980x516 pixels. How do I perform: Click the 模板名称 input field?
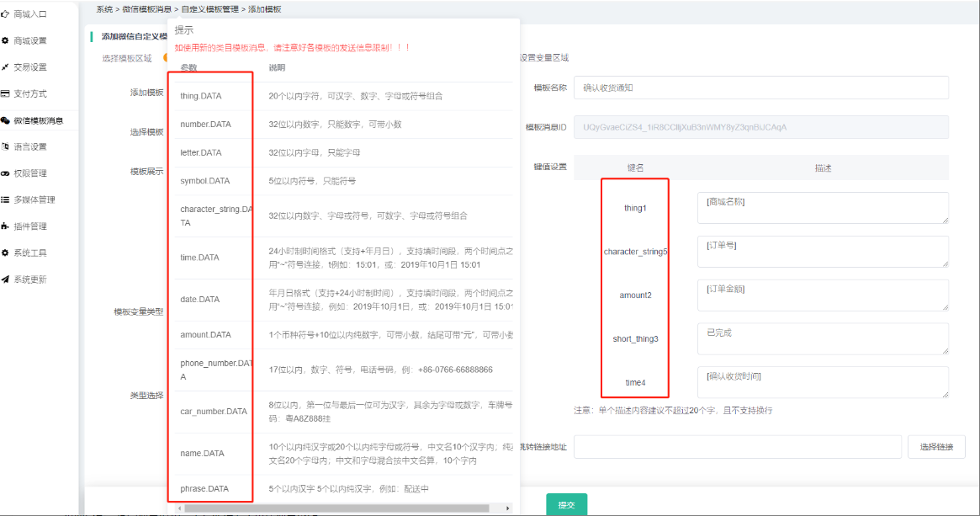pos(761,88)
